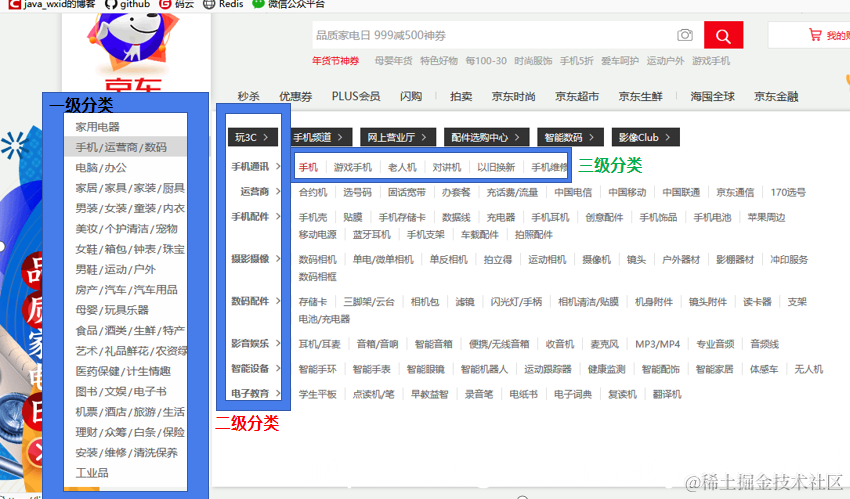The width and height of the screenshot is (850, 499).
Task: Go to 拍卖 nav tab
Action: click(x=461, y=96)
